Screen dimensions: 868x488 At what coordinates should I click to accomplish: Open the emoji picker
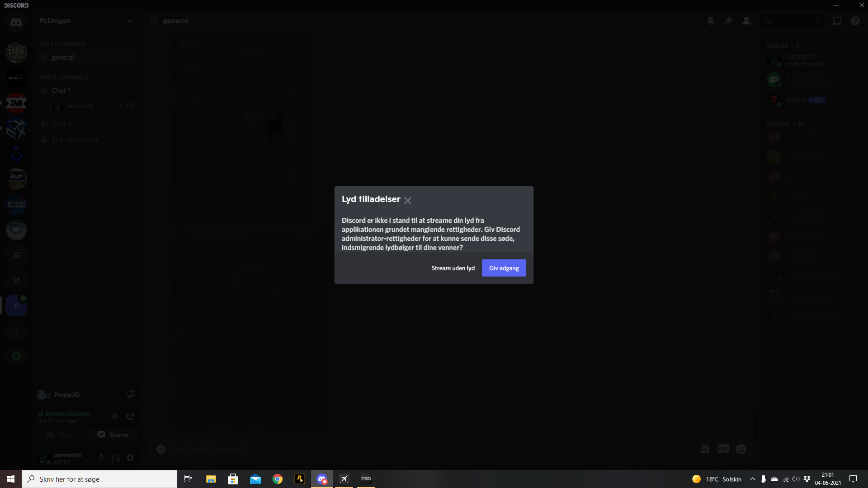click(x=741, y=449)
